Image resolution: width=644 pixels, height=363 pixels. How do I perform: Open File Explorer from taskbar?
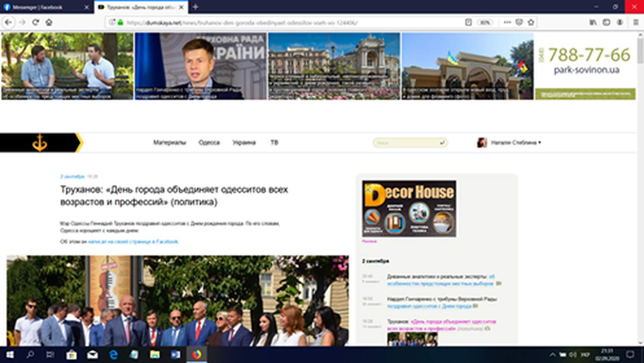[x=155, y=355]
